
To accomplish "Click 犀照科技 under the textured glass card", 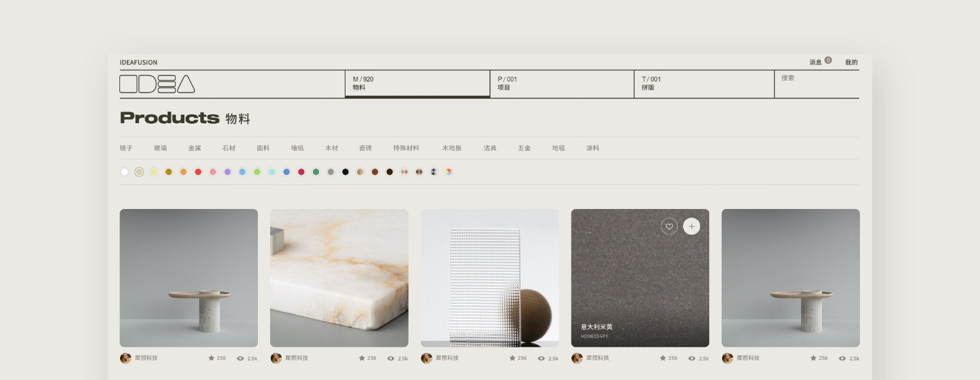I will point(447,358).
